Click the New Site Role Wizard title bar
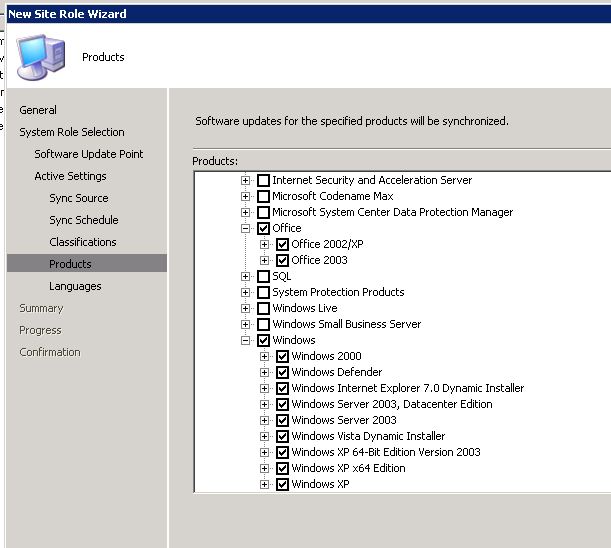This screenshot has width=611, height=548. pos(309,14)
